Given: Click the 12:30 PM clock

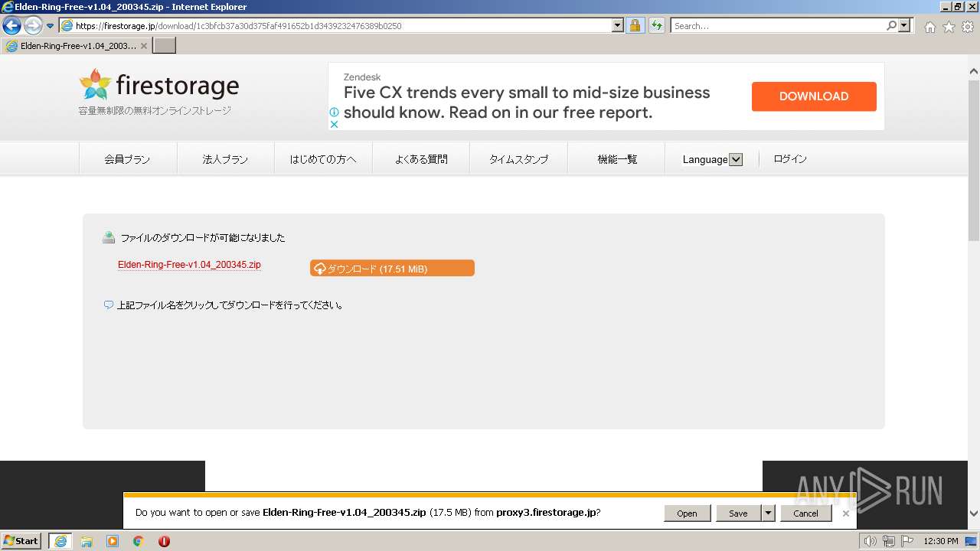Looking at the screenshot, I should tap(941, 541).
